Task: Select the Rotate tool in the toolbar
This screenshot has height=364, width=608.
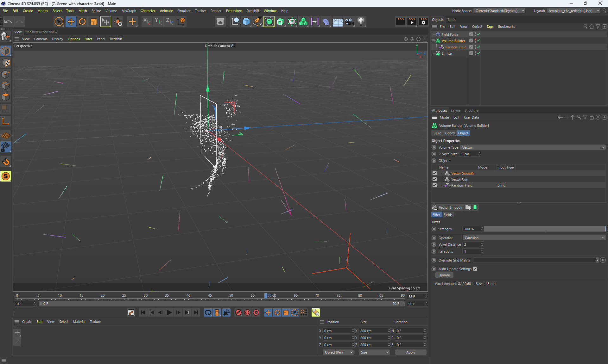Action: (x=82, y=22)
